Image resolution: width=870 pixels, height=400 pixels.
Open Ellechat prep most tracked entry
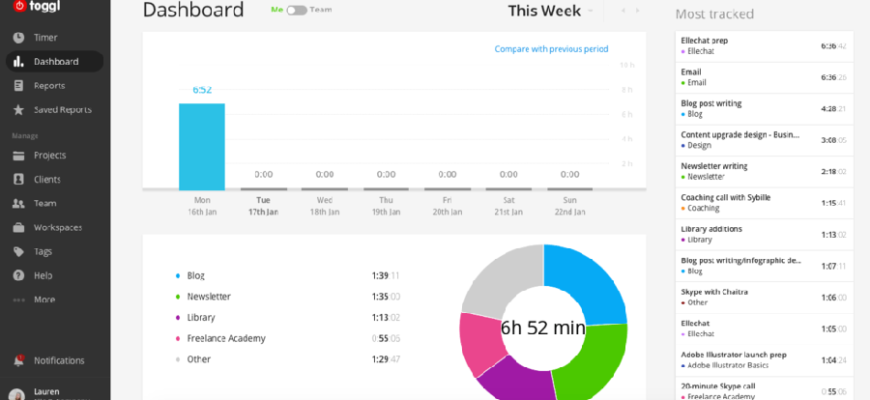point(764,46)
